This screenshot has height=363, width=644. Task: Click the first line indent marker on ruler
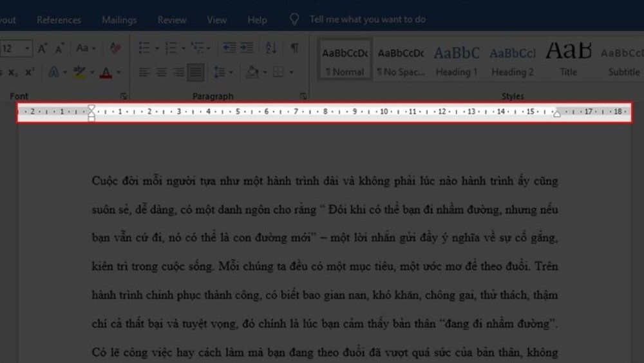(x=91, y=108)
